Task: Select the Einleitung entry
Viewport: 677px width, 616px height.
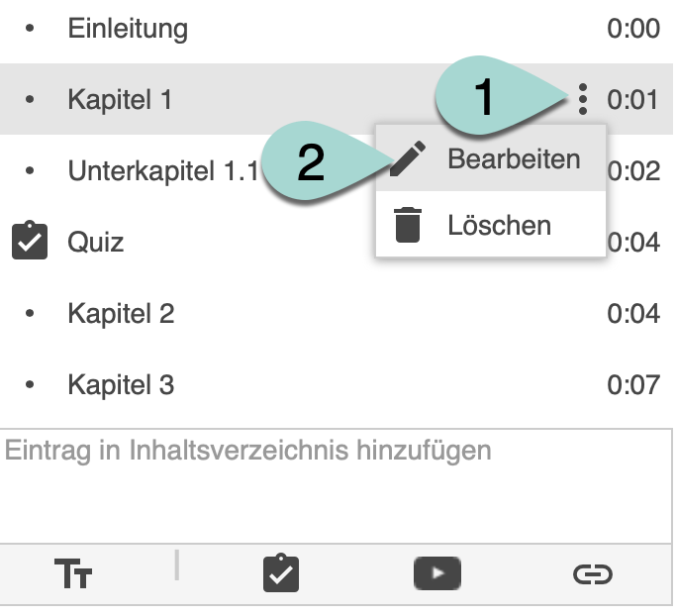Action: pos(128,28)
